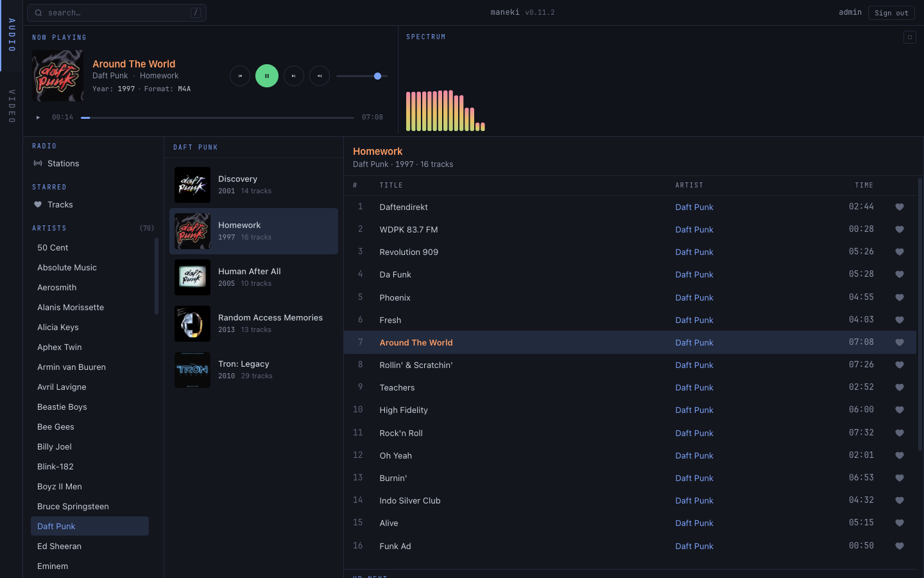Open Daft Punk artist link on Alive row
The image size is (924, 578).
pos(694,523)
